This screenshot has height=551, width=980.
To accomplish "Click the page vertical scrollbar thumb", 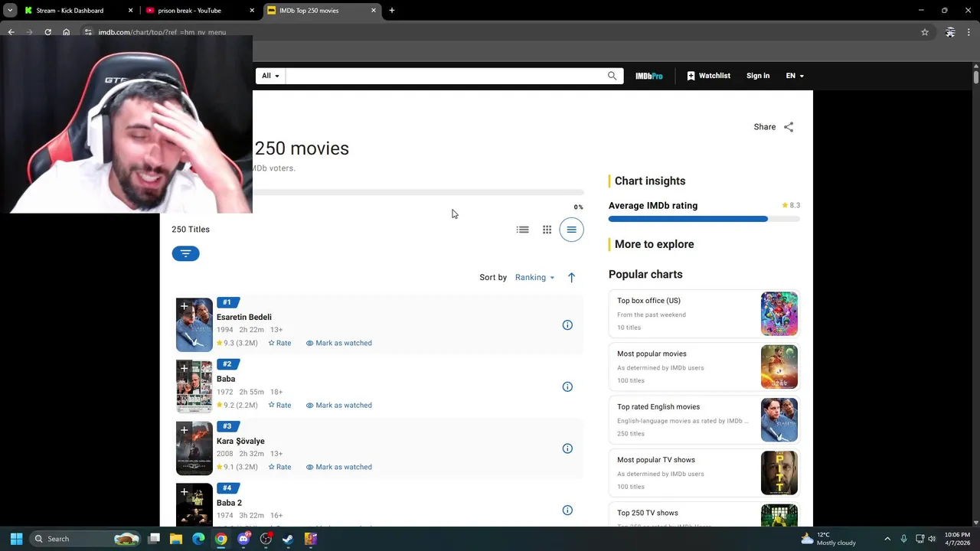I will [x=976, y=77].
